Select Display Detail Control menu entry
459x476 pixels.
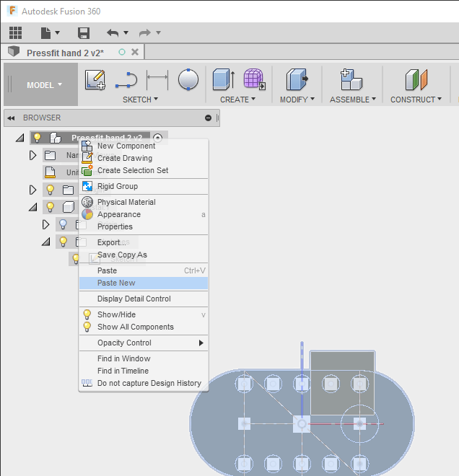point(144,299)
